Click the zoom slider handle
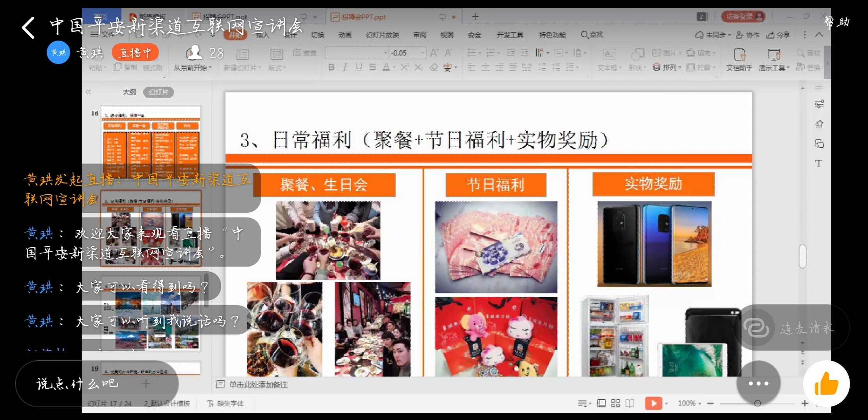Screen dimensions: 868x420 (x=758, y=403)
